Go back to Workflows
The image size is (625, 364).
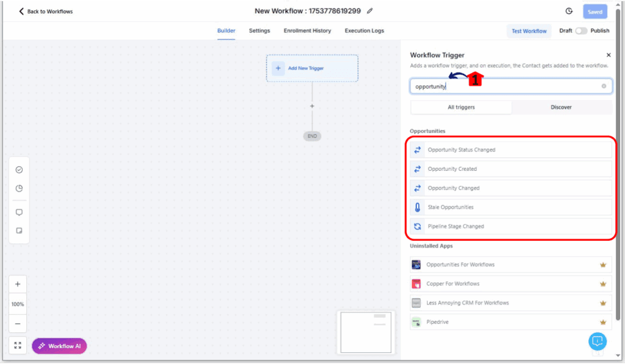[46, 11]
